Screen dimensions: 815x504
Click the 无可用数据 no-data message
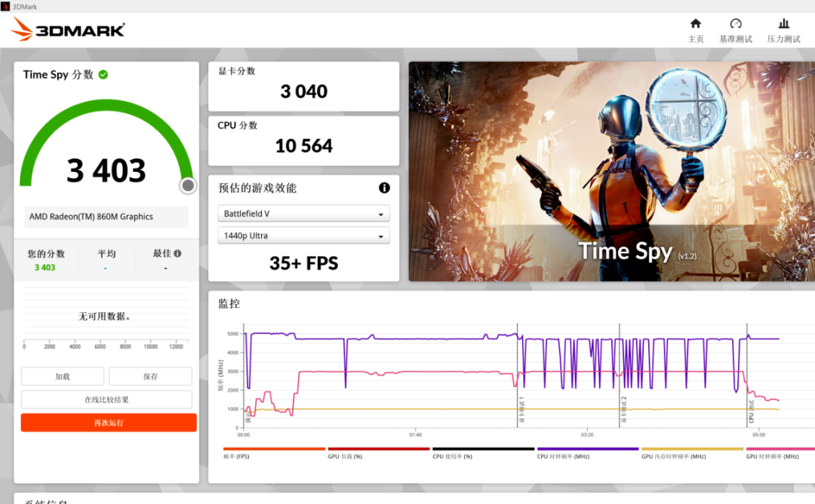pos(104,316)
